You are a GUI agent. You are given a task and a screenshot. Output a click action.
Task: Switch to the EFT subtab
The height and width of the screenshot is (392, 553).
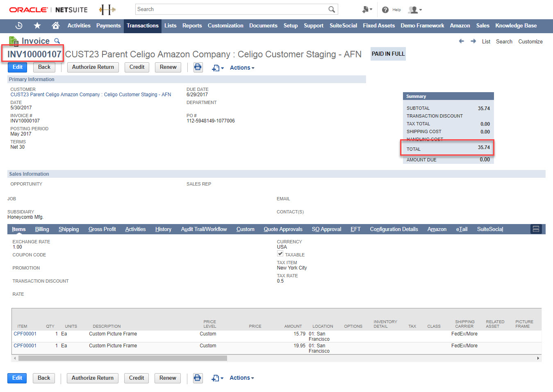point(355,229)
